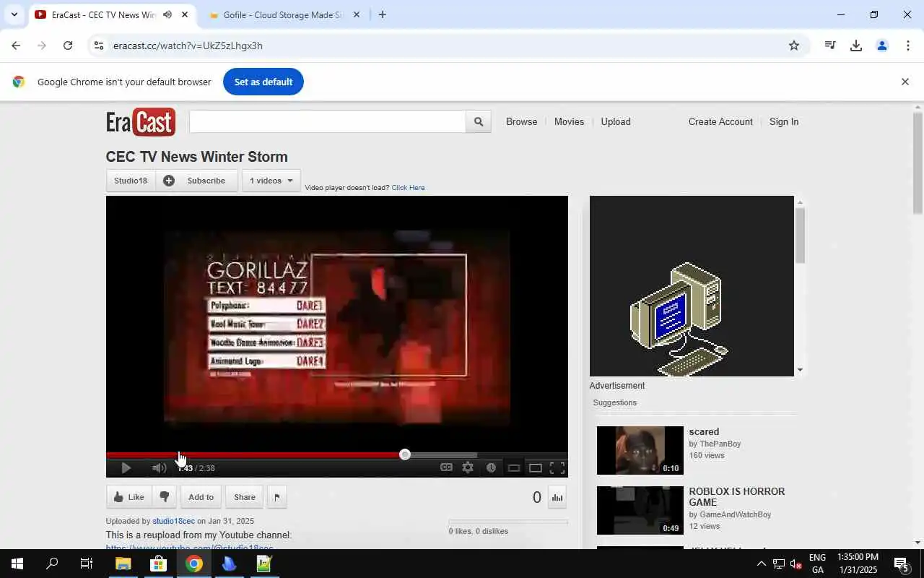Expand the 1 videos dropdown
This screenshot has height=578, width=924.
pyautogui.click(x=271, y=181)
